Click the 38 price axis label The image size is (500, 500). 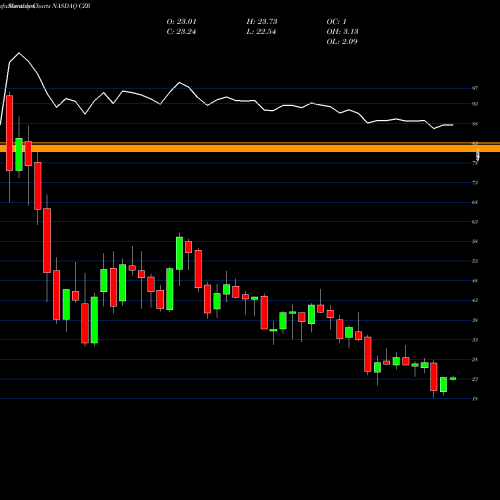coord(475,320)
